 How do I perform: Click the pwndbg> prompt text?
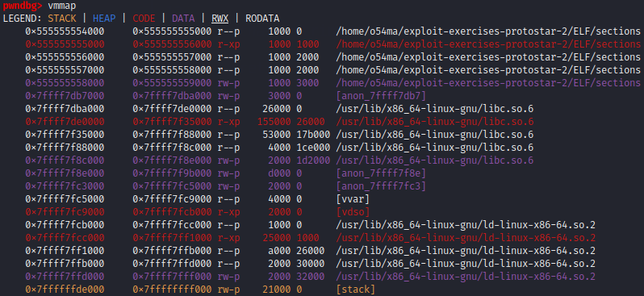pyautogui.click(x=22, y=6)
